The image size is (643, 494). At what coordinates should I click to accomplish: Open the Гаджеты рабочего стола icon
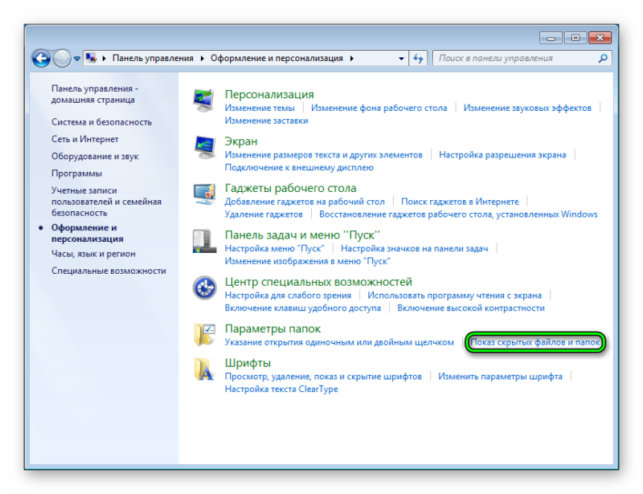pos(204,194)
